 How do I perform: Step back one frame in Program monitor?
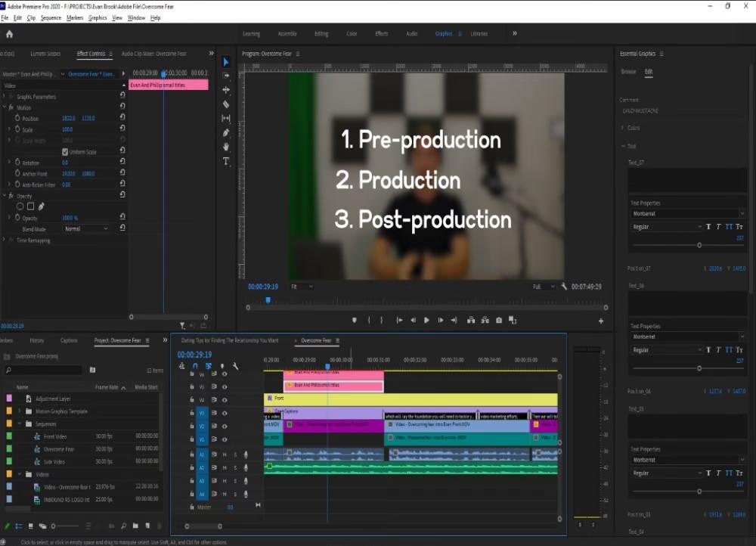[414, 321]
